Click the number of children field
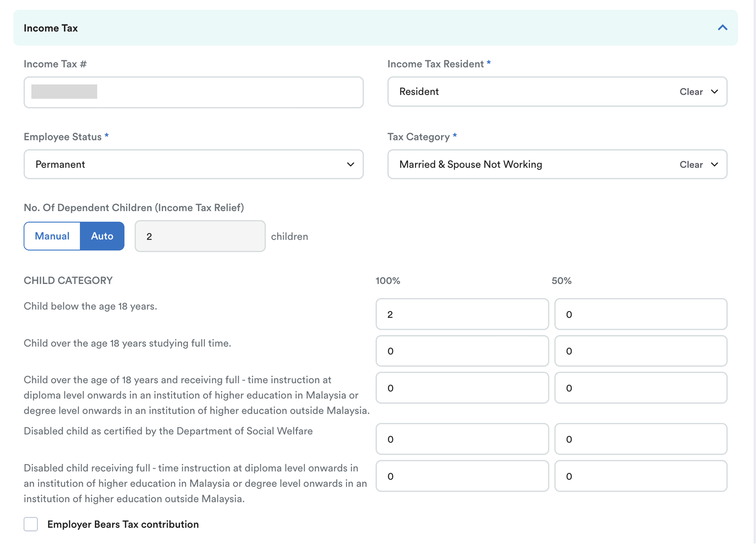This screenshot has width=756, height=552. coord(200,236)
